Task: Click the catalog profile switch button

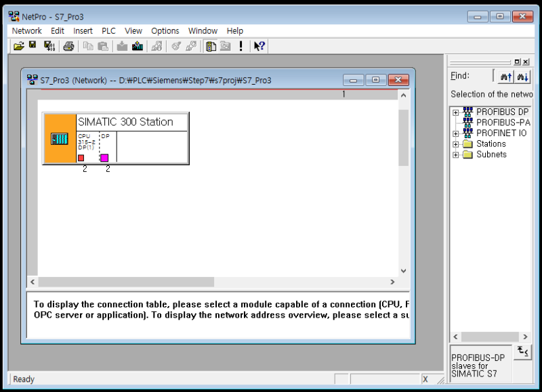Action: (x=521, y=351)
